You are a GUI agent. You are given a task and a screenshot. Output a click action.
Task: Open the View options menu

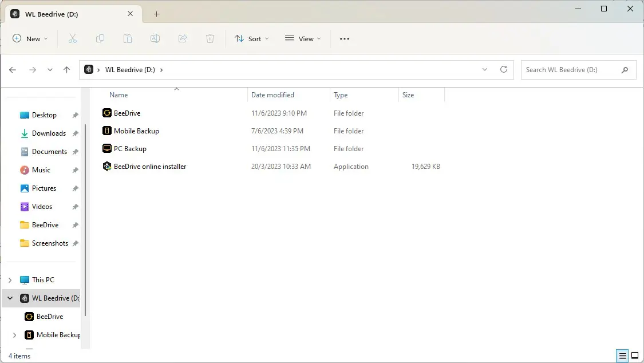tap(303, 38)
